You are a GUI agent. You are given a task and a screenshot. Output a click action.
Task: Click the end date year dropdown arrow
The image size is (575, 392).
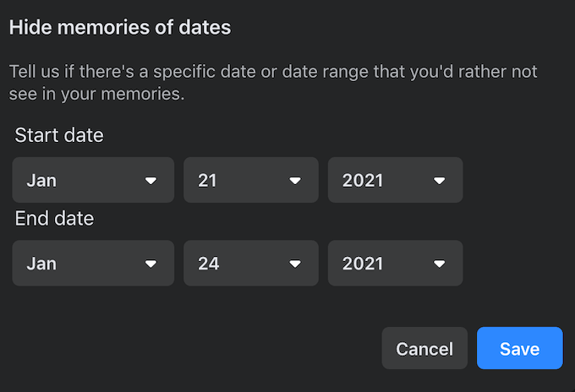click(439, 264)
